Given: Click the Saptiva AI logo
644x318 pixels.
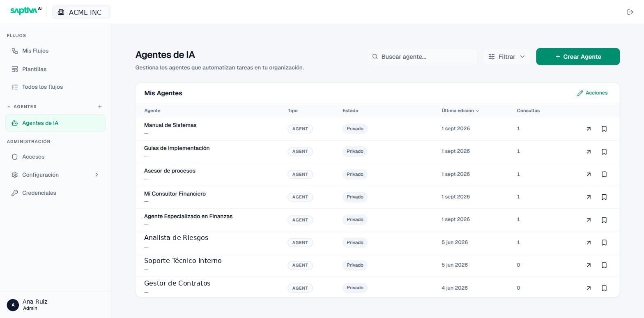Looking at the screenshot, I should (x=26, y=11).
